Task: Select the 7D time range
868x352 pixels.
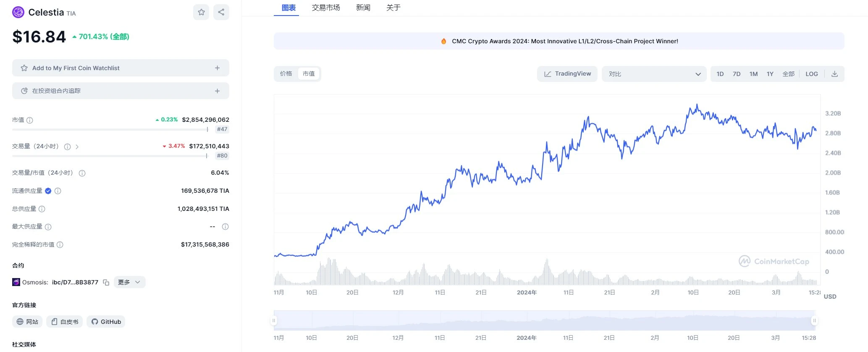Action: point(737,74)
